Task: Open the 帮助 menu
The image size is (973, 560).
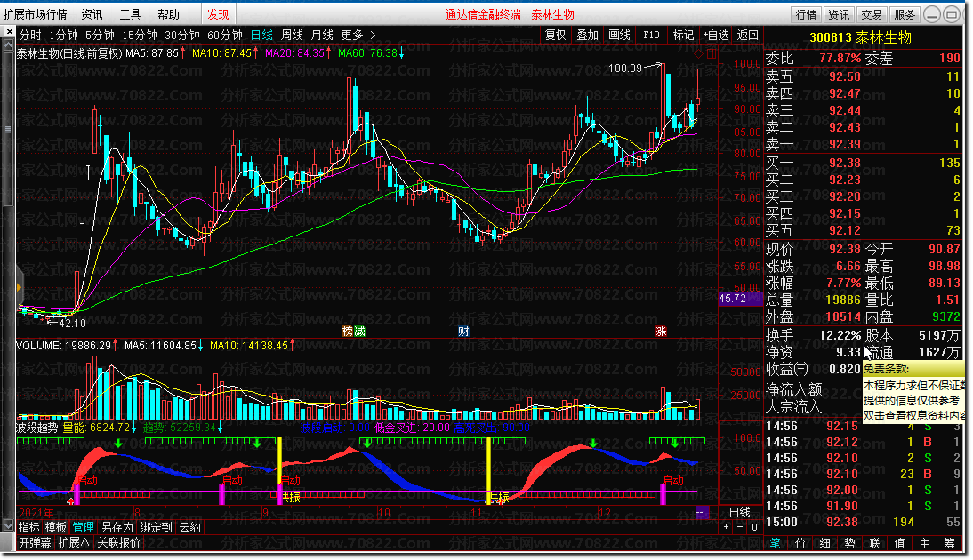Action: [x=168, y=14]
